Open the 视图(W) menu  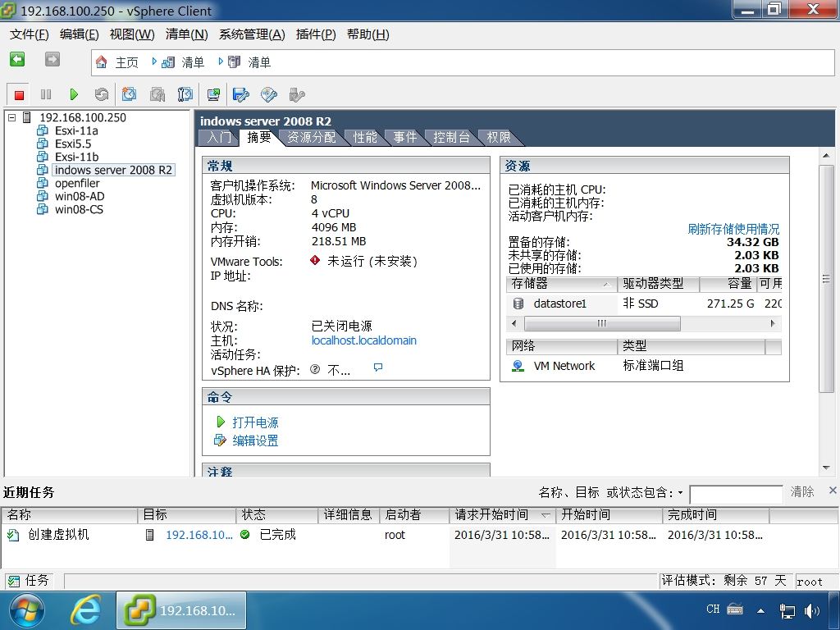132,34
